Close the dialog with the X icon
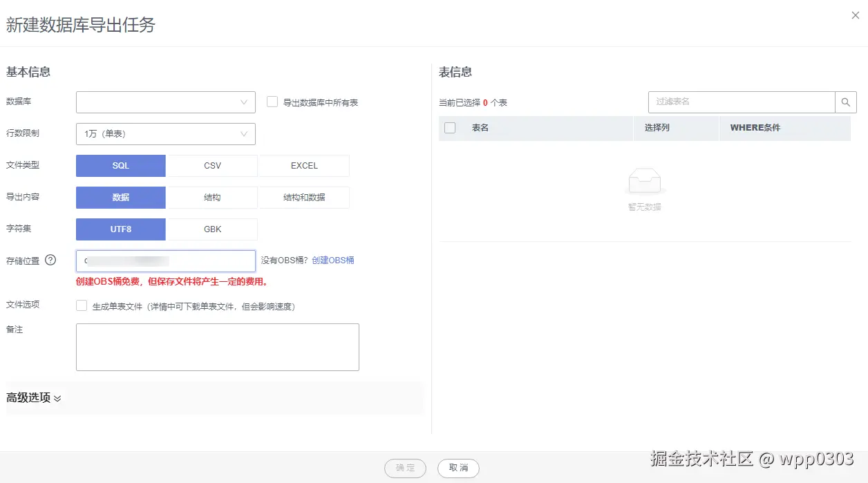The width and height of the screenshot is (868, 483). pos(856,15)
